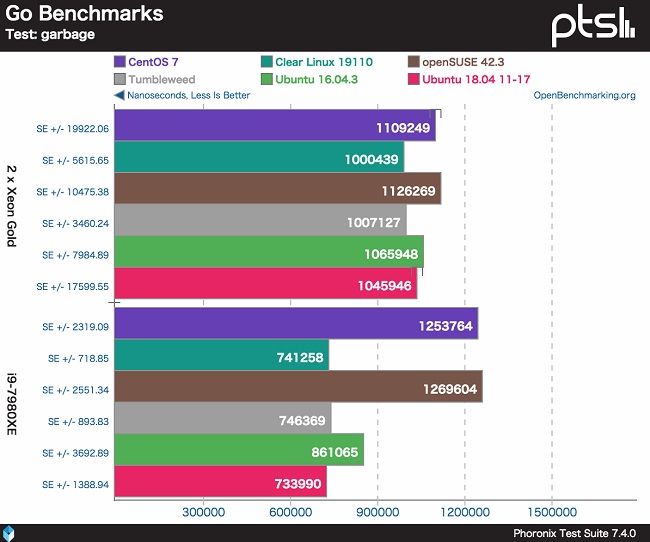Screen dimensions: 650x542
Task: Click the i9-7980XE group label
Action: (11, 404)
